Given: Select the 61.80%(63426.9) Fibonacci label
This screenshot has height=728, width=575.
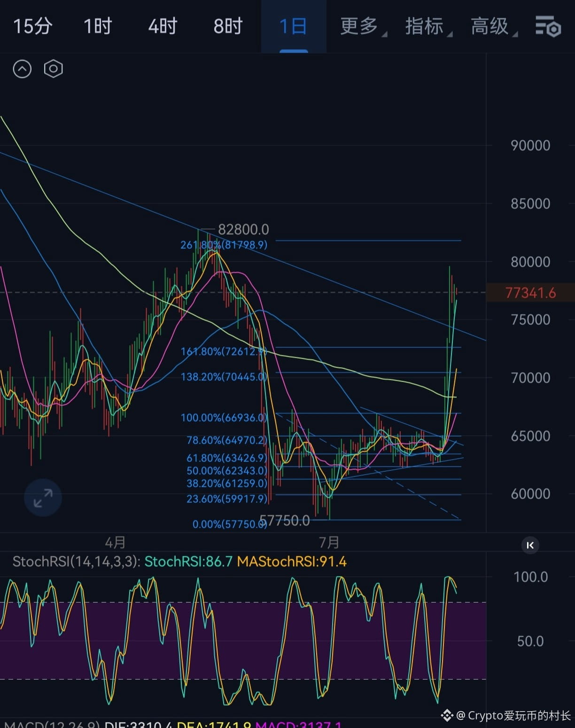Looking at the screenshot, I should tap(227, 458).
